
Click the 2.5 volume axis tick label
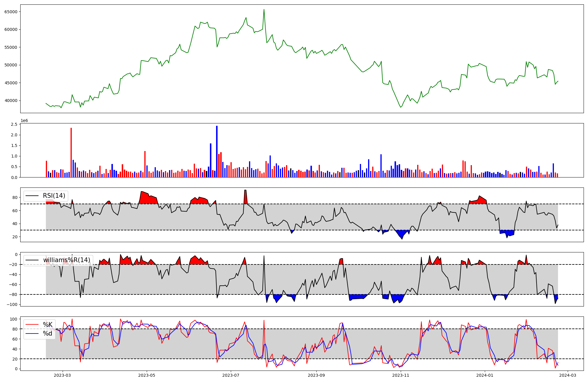click(14, 124)
